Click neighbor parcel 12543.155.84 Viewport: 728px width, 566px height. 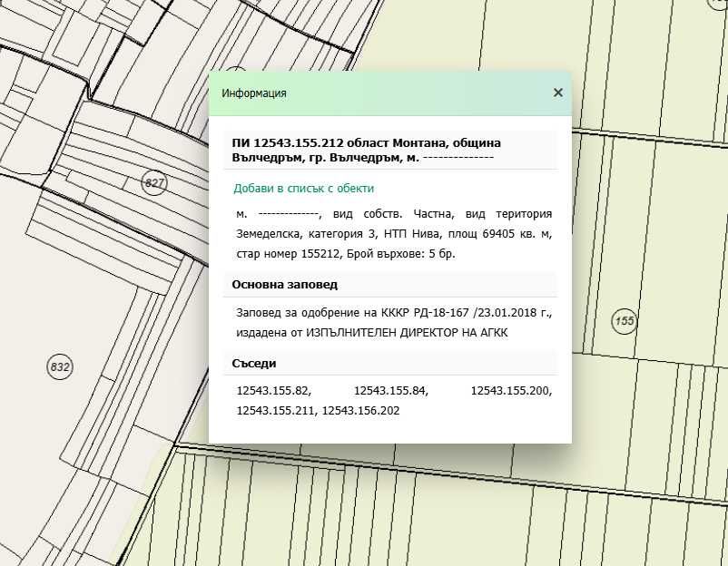391,391
